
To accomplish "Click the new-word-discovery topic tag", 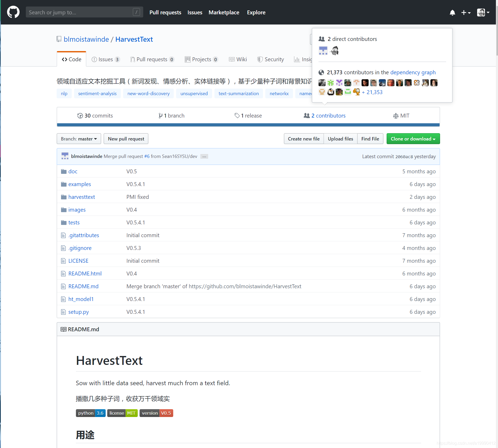I will point(148,93).
